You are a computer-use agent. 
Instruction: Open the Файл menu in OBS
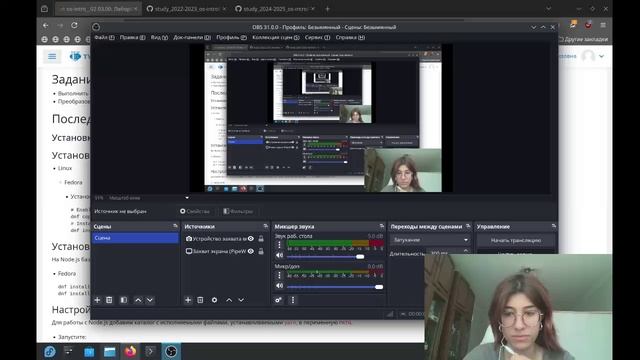104,38
